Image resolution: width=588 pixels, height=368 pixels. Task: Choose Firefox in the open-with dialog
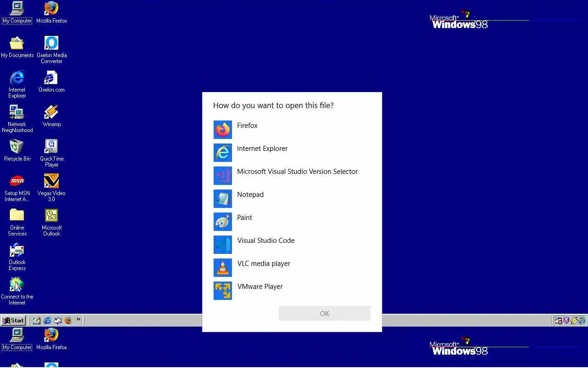(292, 130)
